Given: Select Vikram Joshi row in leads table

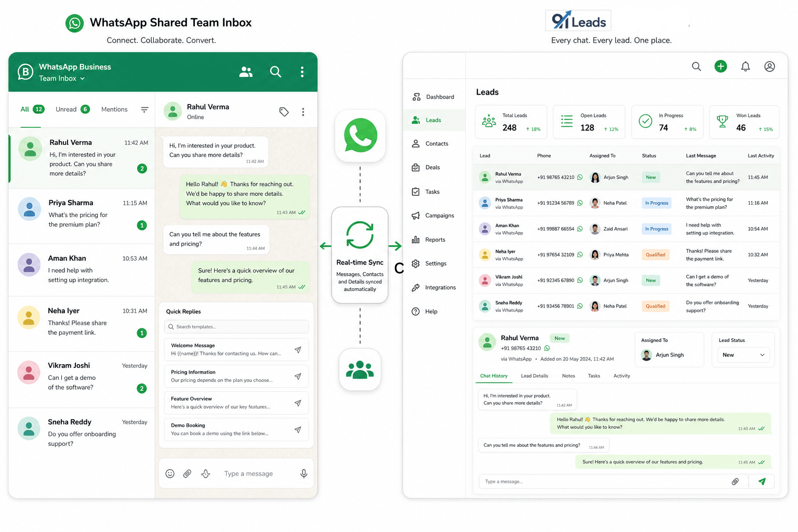Looking at the screenshot, I should (x=627, y=281).
